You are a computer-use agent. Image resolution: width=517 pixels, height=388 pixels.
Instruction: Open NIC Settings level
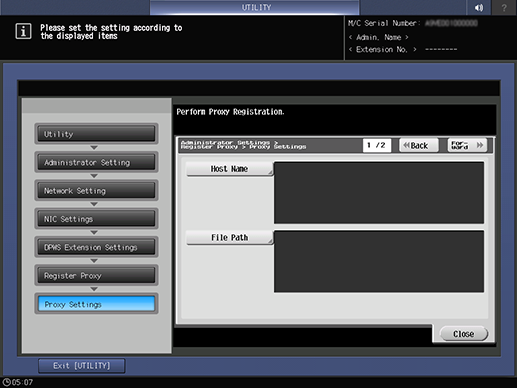(x=96, y=219)
